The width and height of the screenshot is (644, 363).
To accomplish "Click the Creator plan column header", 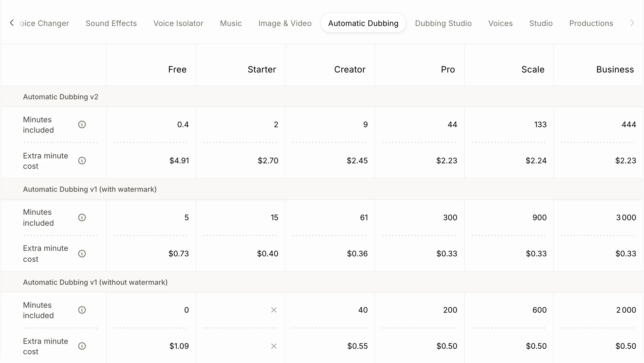I will 350,69.
